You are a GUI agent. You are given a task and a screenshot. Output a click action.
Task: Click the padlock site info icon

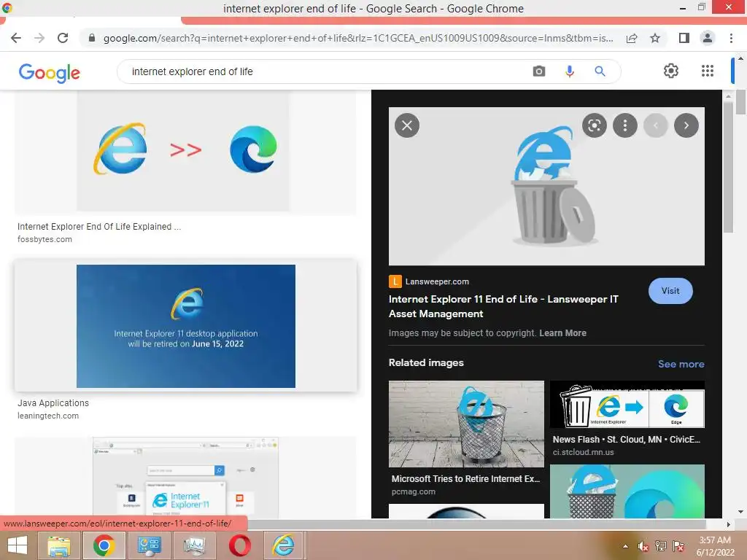[x=92, y=38]
